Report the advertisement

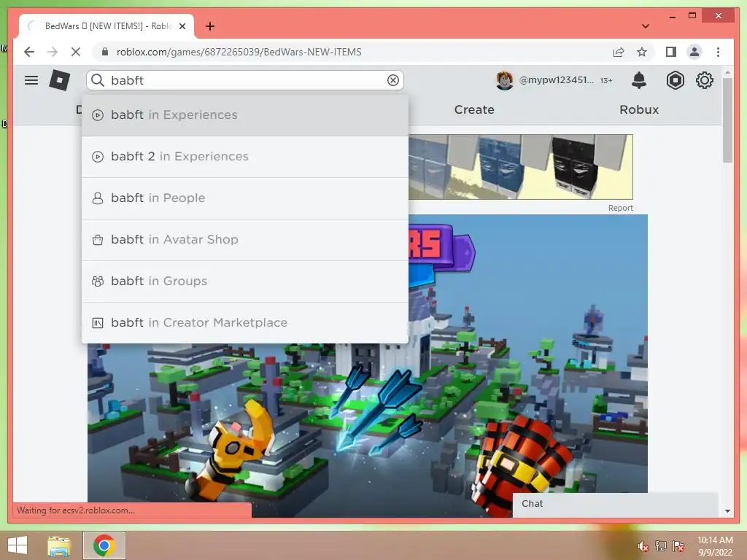[x=620, y=208]
